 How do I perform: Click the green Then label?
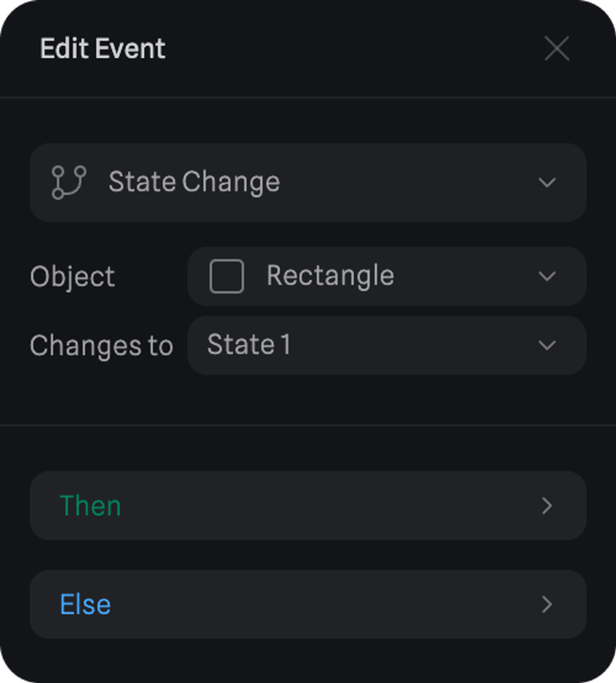pyautogui.click(x=90, y=506)
